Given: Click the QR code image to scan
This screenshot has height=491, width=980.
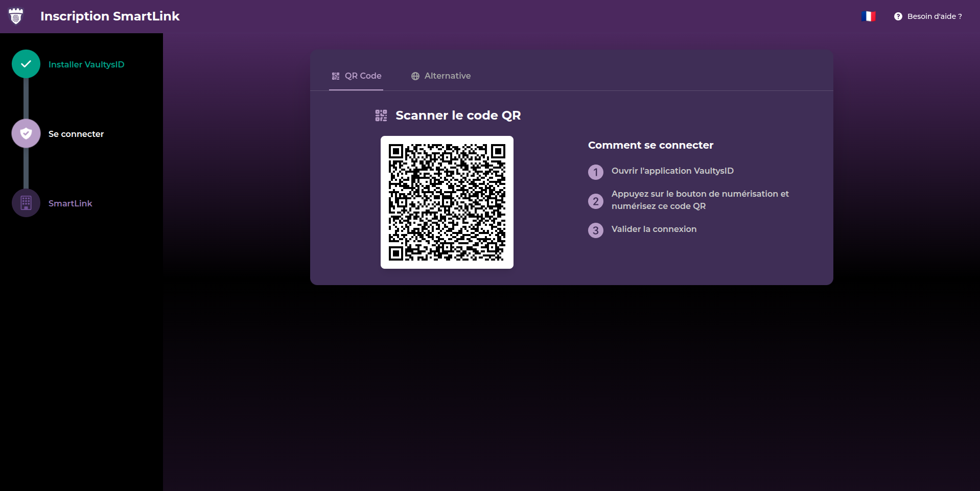Looking at the screenshot, I should [x=447, y=202].
